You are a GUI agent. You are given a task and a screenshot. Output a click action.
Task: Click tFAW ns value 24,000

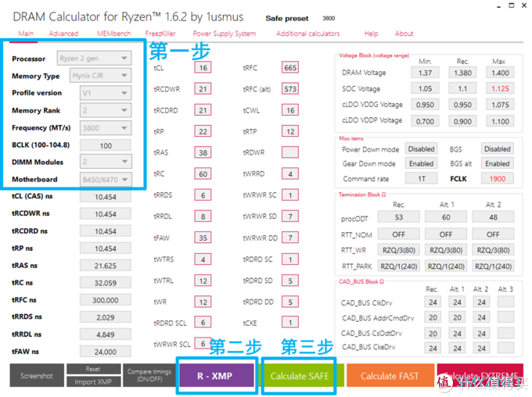[106, 352]
